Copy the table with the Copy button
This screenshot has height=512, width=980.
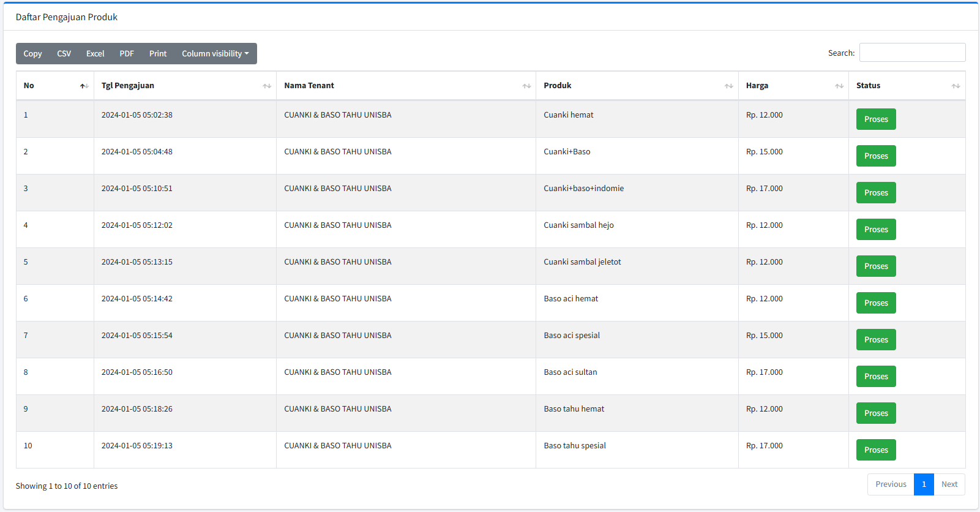coord(32,54)
